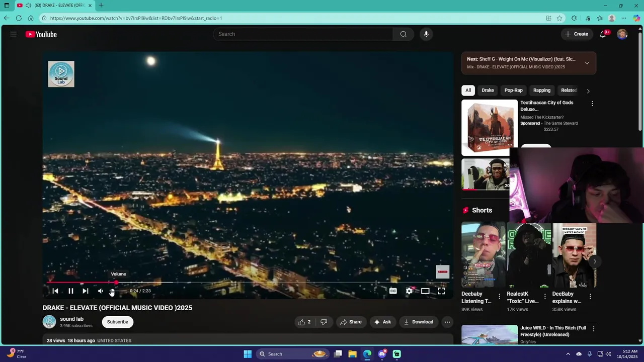
Task: Open Teotihuacan City of Gods ad thumbnail
Action: pos(490,128)
